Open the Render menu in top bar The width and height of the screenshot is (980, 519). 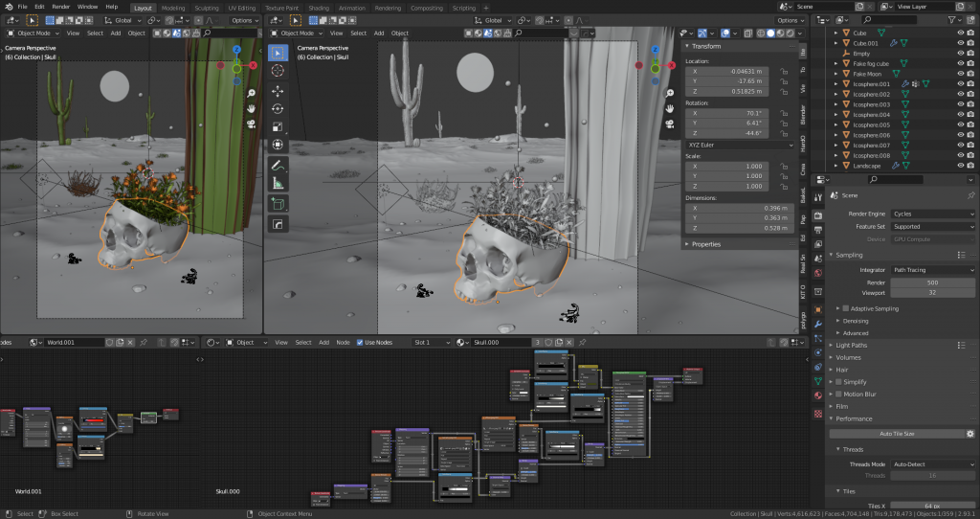(x=60, y=7)
